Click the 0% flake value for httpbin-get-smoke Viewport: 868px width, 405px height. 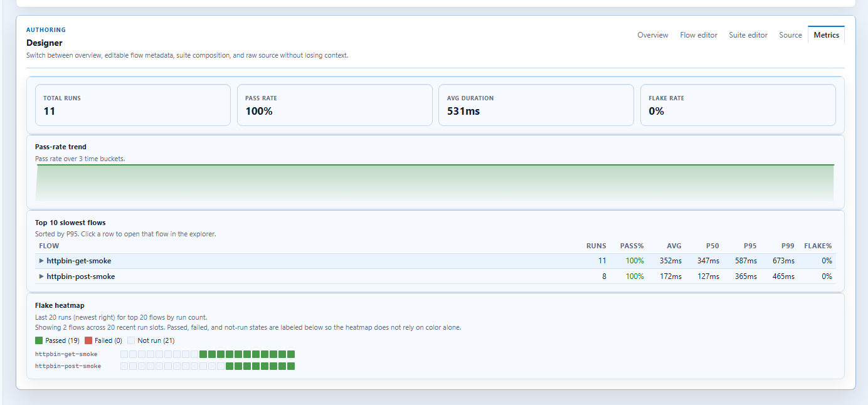[x=827, y=261]
